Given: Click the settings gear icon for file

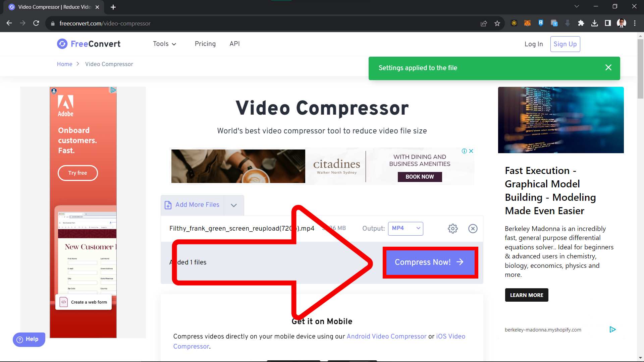Looking at the screenshot, I should [x=453, y=229].
